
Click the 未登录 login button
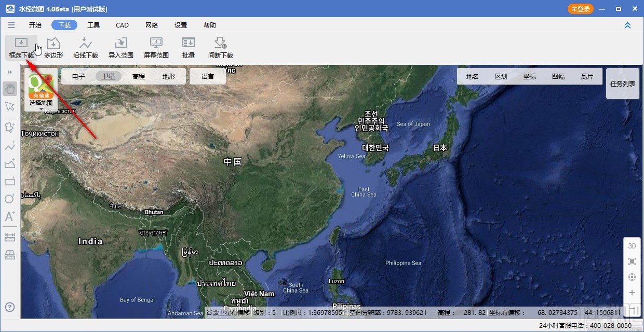tap(580, 8)
